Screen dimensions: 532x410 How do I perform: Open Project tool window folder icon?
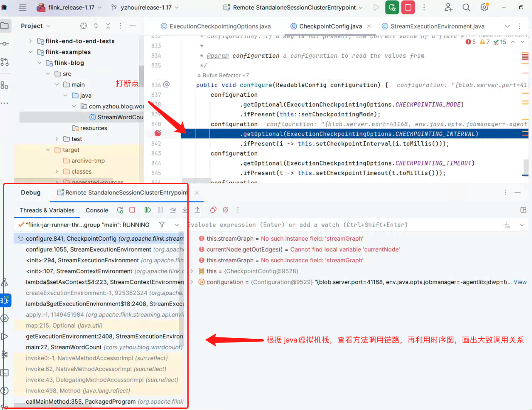click(x=5, y=26)
